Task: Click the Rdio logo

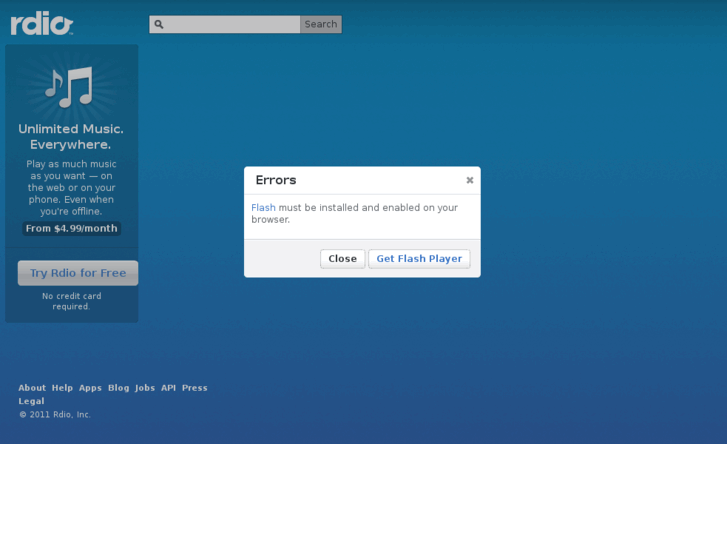Action: [42, 25]
